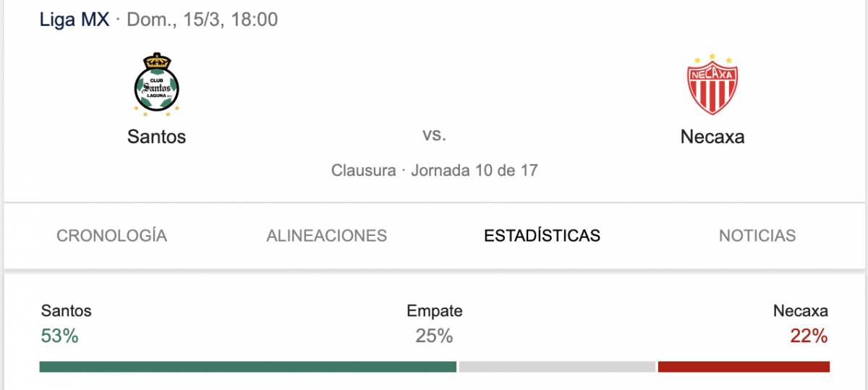Image resolution: width=868 pixels, height=390 pixels.
Task: Click the Clausura Jornada 10 de 17 text
Action: 434,171
